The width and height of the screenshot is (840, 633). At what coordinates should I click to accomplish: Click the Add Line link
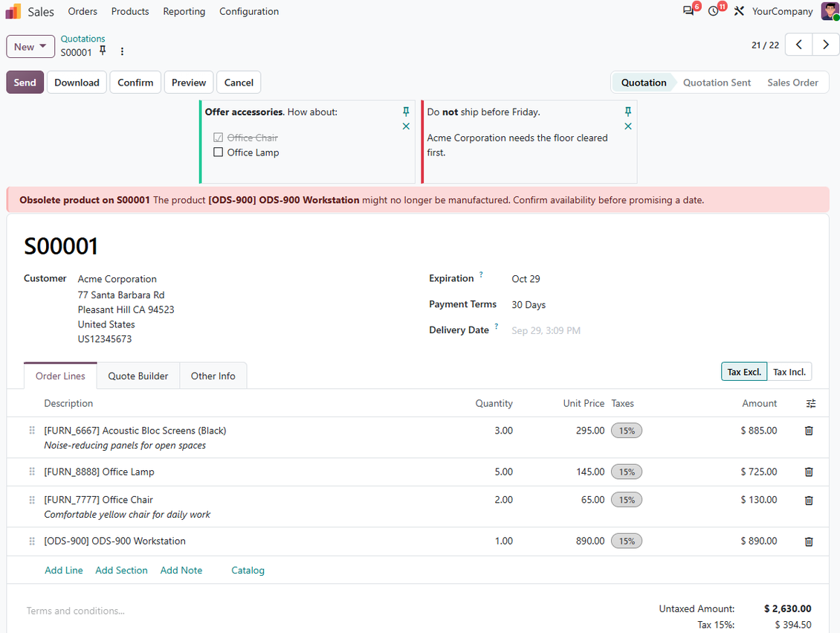[64, 571]
